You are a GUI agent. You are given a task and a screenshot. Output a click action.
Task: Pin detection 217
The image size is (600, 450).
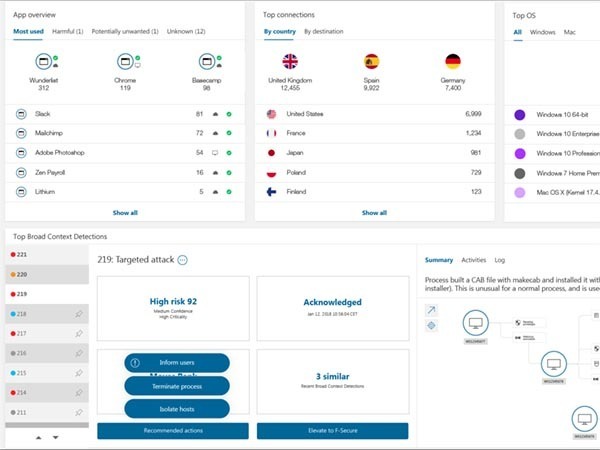pos(79,333)
